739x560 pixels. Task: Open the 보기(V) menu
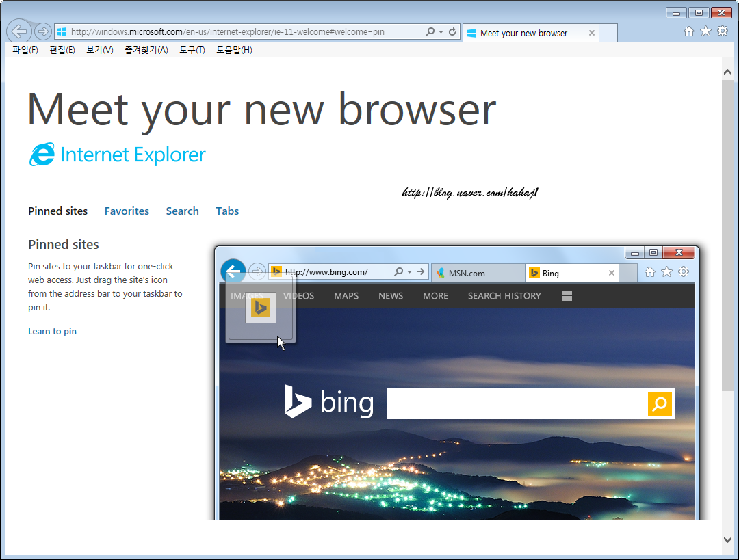(99, 50)
